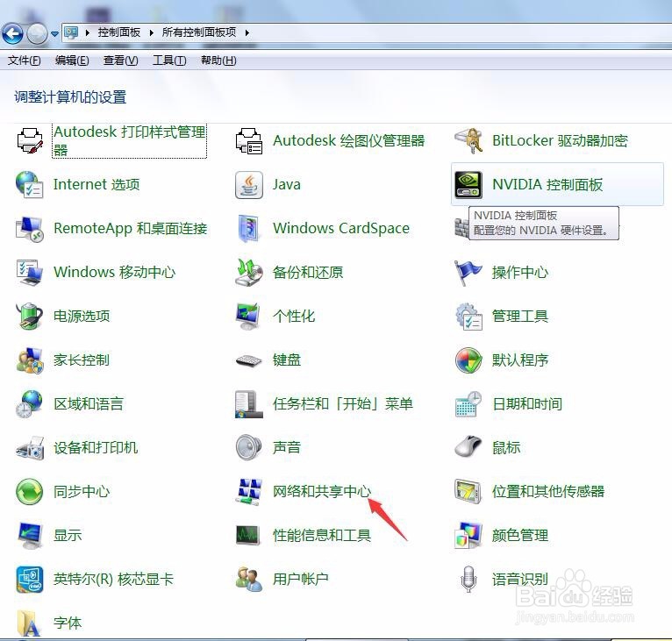
Task: Open BitLocker 驱动器加密 icon
Action: point(468,140)
